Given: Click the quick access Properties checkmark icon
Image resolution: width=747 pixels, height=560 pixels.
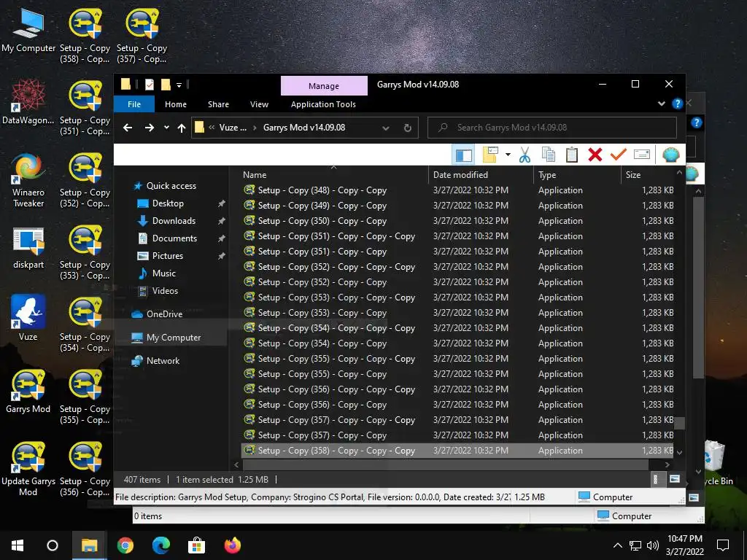Looking at the screenshot, I should point(149,85).
